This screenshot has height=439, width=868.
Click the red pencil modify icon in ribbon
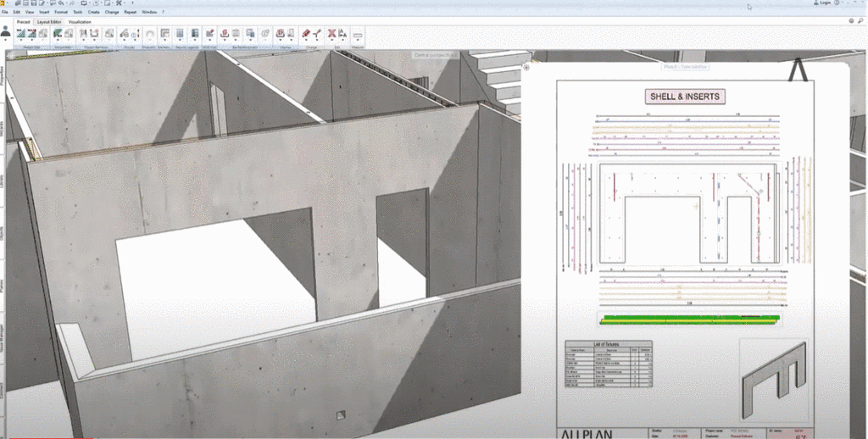coord(306,33)
